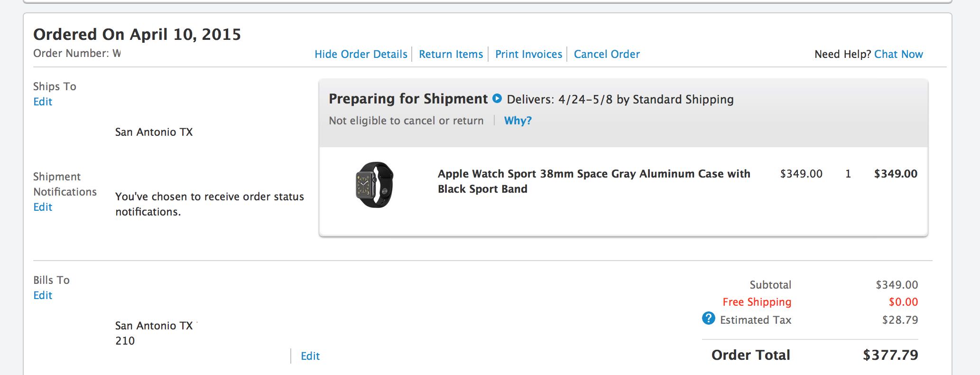Image resolution: width=980 pixels, height=375 pixels.
Task: Select the Order Number text
Action: click(77, 53)
